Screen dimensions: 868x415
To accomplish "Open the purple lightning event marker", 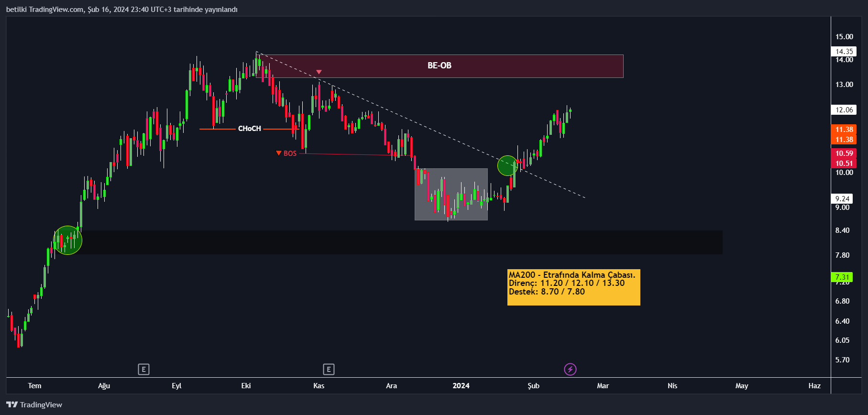I will pyautogui.click(x=570, y=369).
